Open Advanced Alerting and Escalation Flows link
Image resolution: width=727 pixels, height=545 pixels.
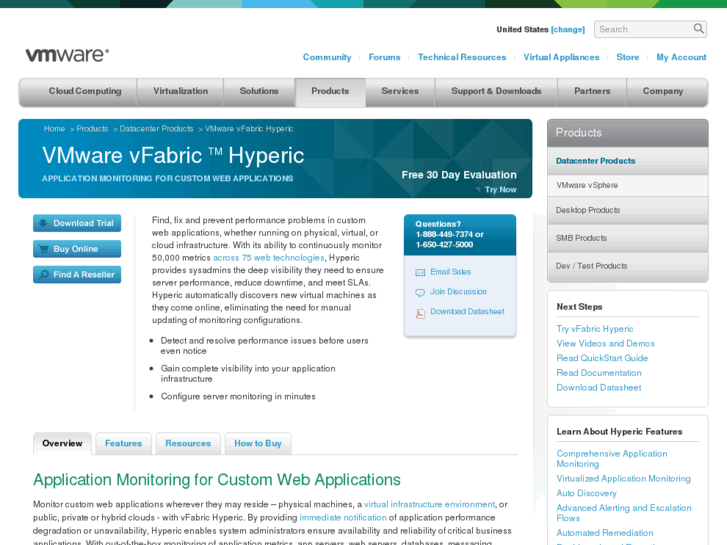pyautogui.click(x=624, y=513)
